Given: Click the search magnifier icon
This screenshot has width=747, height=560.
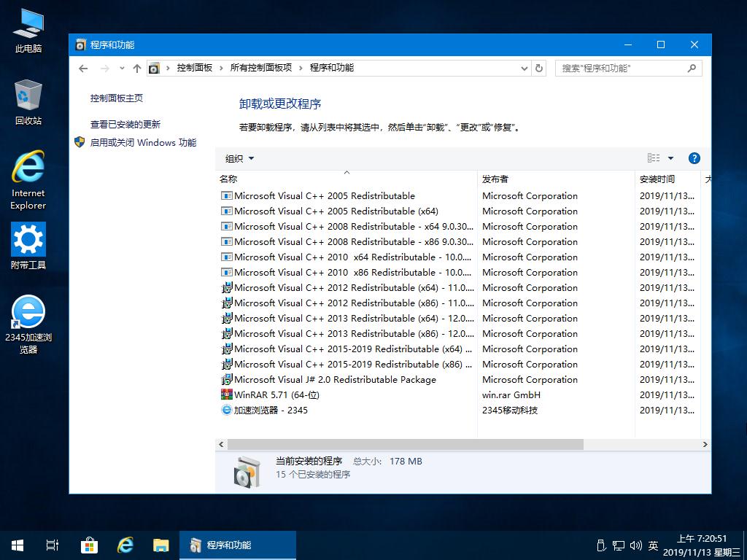Looking at the screenshot, I should [692, 68].
